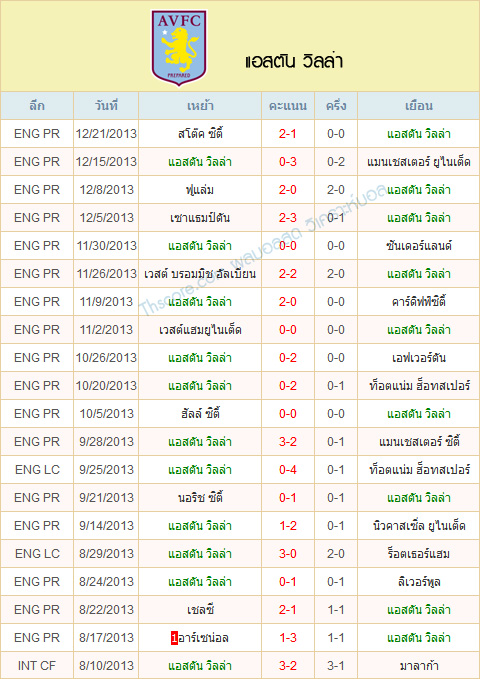The image size is (480, 679).
Task: Open the 1-2 score on 9/14/2013
Action: [288, 526]
